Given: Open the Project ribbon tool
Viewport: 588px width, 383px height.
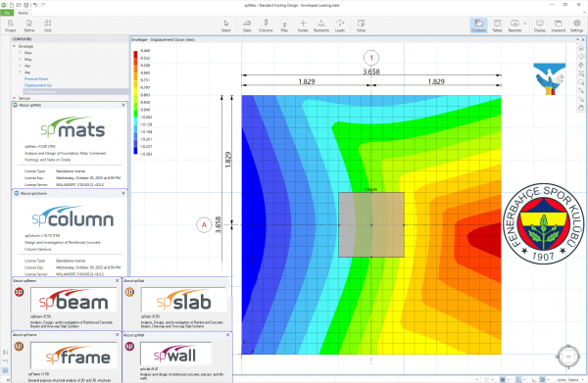Looking at the screenshot, I should [11, 25].
